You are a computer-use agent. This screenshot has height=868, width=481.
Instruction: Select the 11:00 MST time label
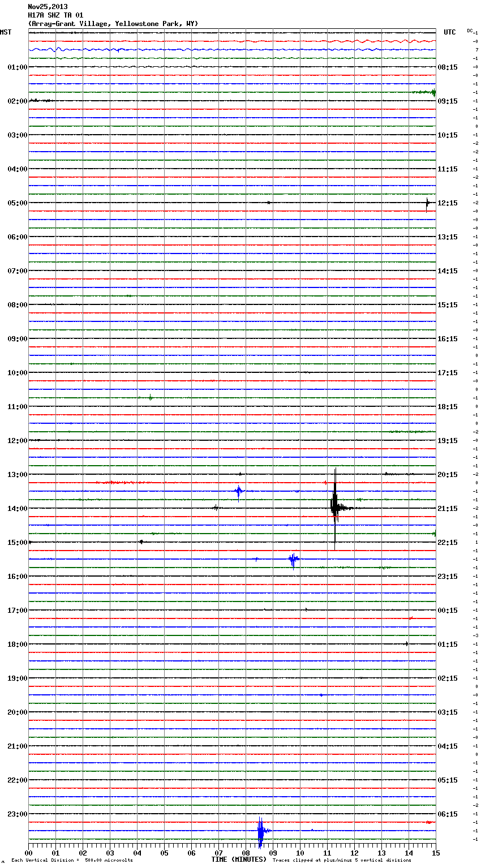pos(17,407)
